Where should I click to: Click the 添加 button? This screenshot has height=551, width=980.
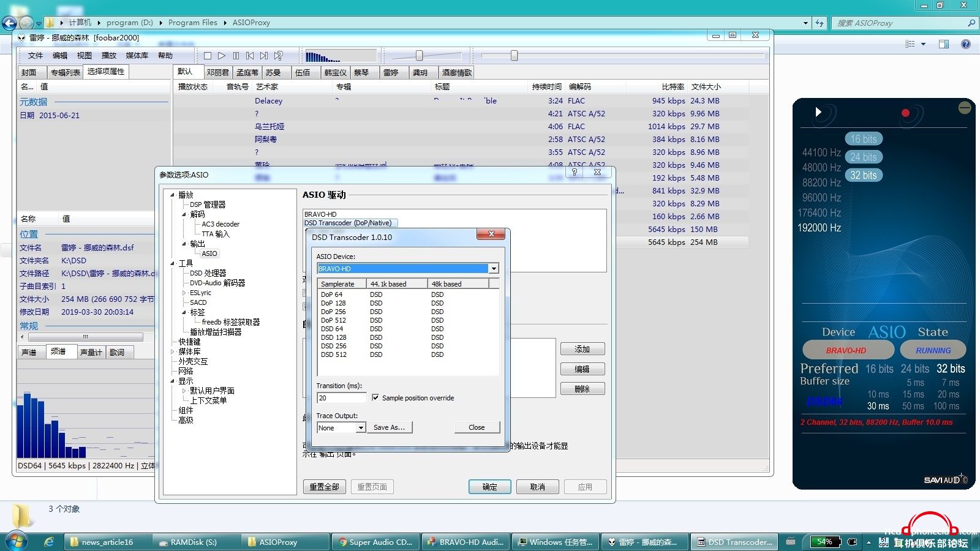[x=582, y=349]
